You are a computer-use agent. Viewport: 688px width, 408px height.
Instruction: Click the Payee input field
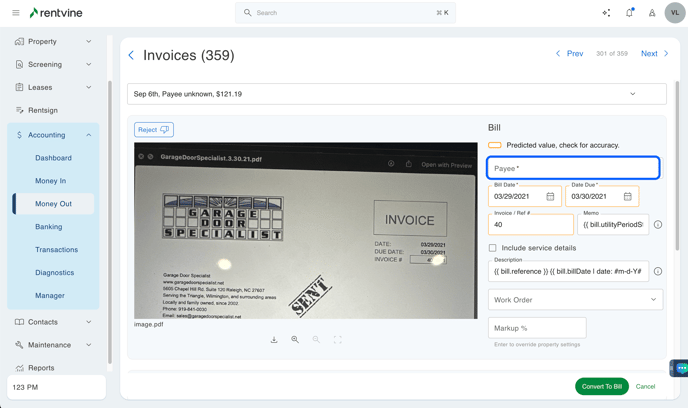pyautogui.click(x=573, y=168)
